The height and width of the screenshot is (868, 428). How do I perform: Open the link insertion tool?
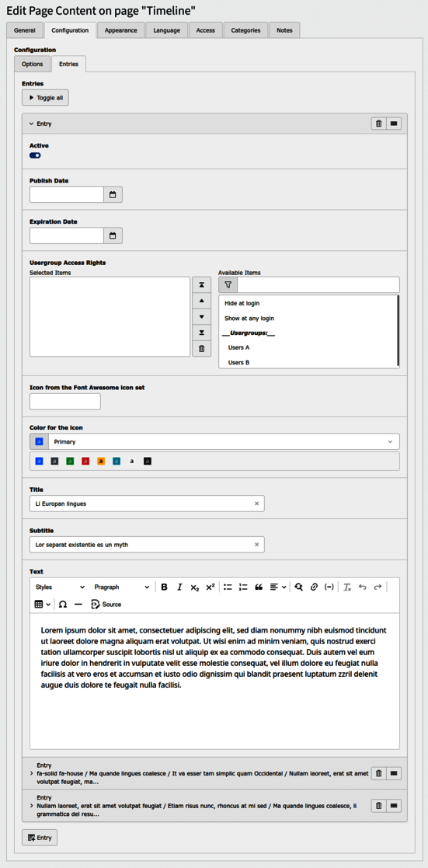pyautogui.click(x=313, y=587)
